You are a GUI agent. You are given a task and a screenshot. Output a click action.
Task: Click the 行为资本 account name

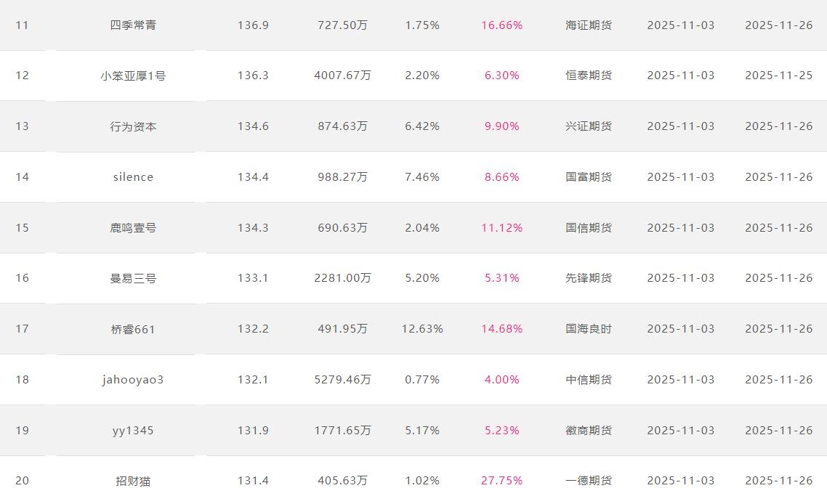(x=133, y=126)
